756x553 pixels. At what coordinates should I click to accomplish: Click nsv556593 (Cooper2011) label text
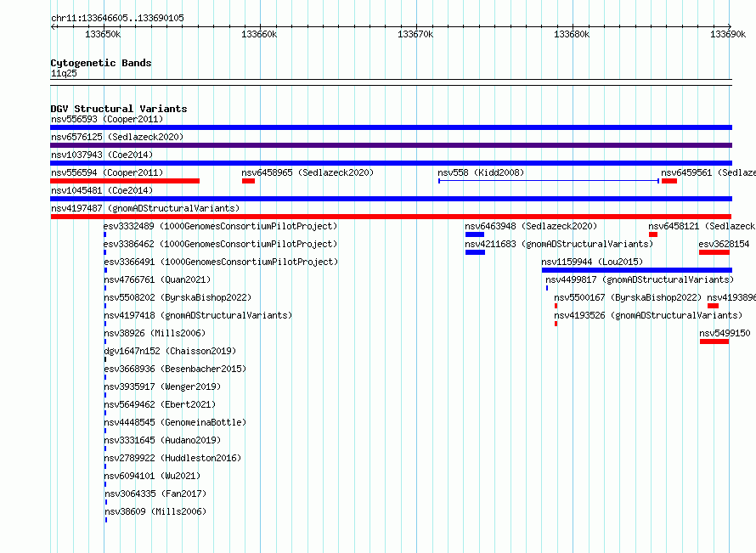pos(107,119)
